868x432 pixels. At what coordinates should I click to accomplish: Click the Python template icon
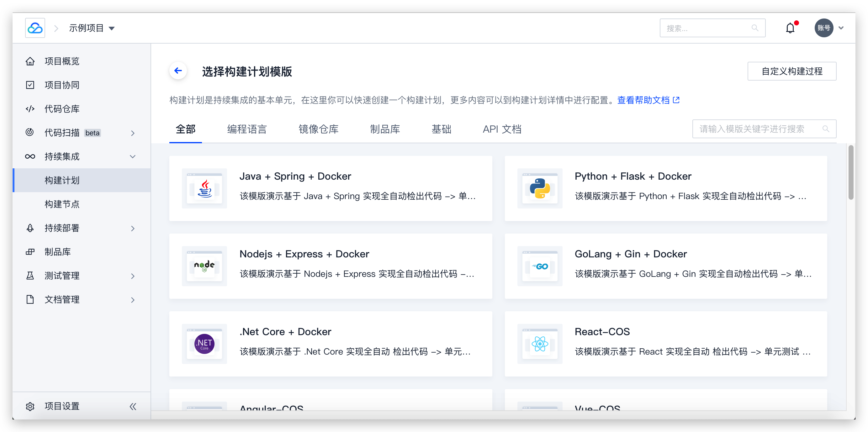pyautogui.click(x=539, y=188)
